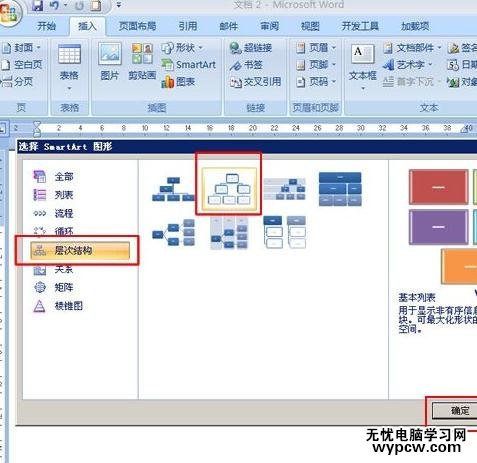Choose the table hierarchy layout thumbnail
This screenshot has height=463, width=477.
(x=340, y=189)
